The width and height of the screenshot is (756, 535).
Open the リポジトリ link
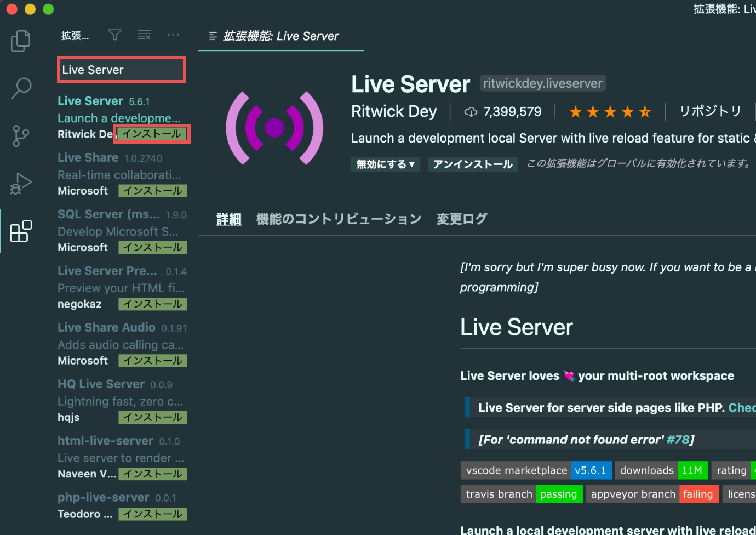pos(709,111)
